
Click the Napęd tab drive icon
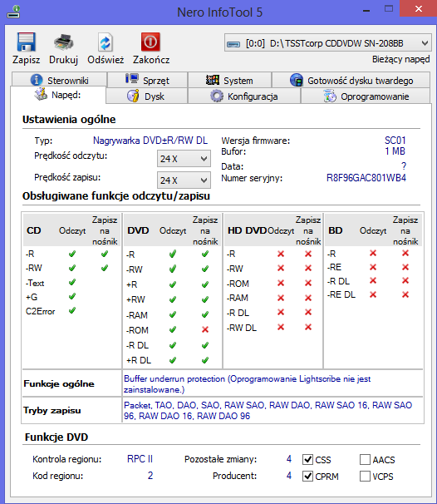pos(41,94)
